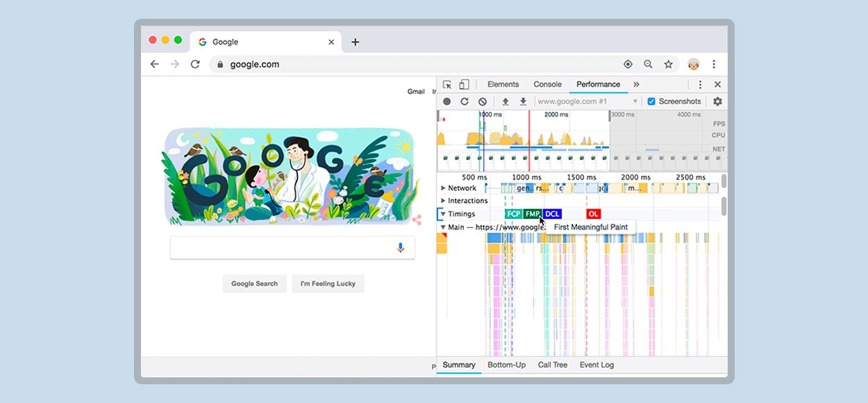Select the FMP timing marker

[533, 214]
